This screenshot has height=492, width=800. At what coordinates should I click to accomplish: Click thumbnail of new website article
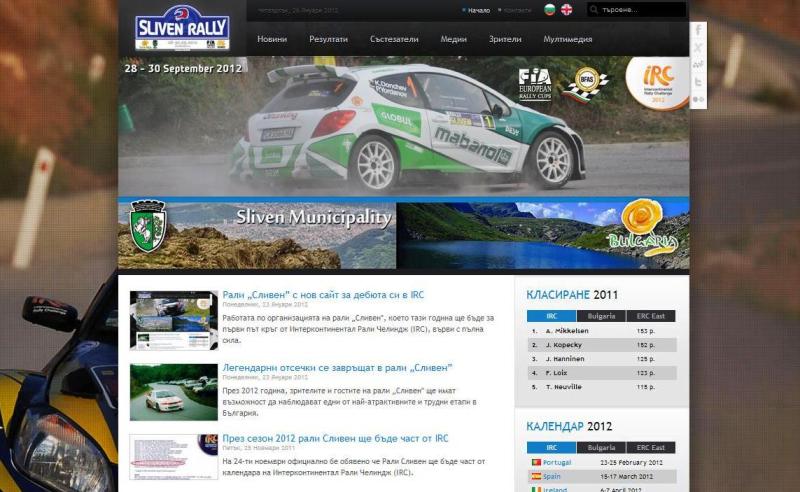[173, 320]
